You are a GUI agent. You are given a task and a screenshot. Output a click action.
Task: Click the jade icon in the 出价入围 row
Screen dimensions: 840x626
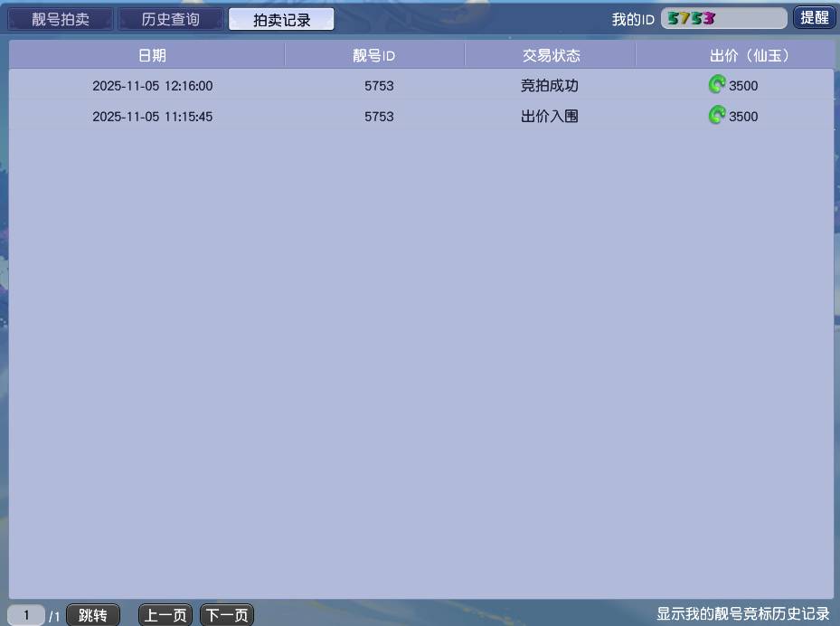tap(717, 115)
